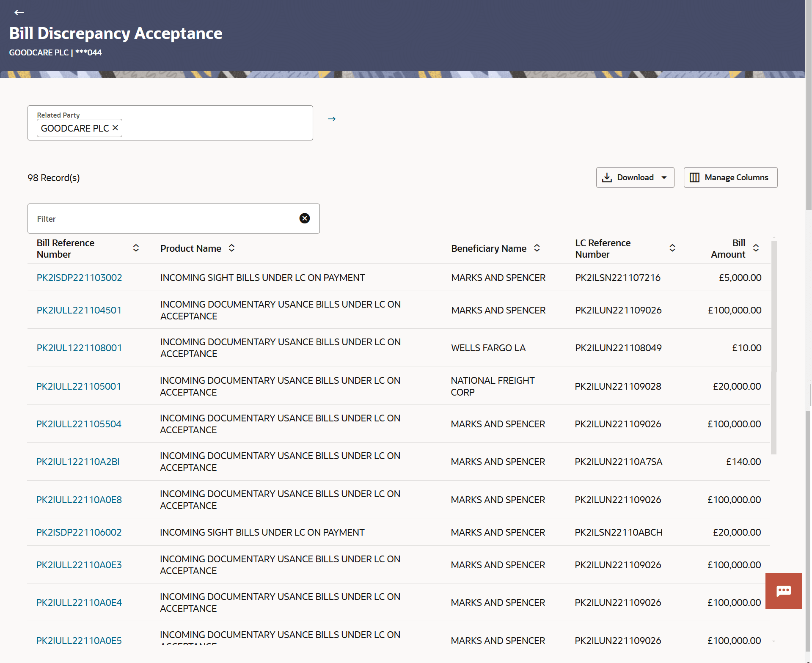Viewport: 812px width, 663px height.
Task: Clear the Filter field with the X icon
Action: (x=305, y=218)
